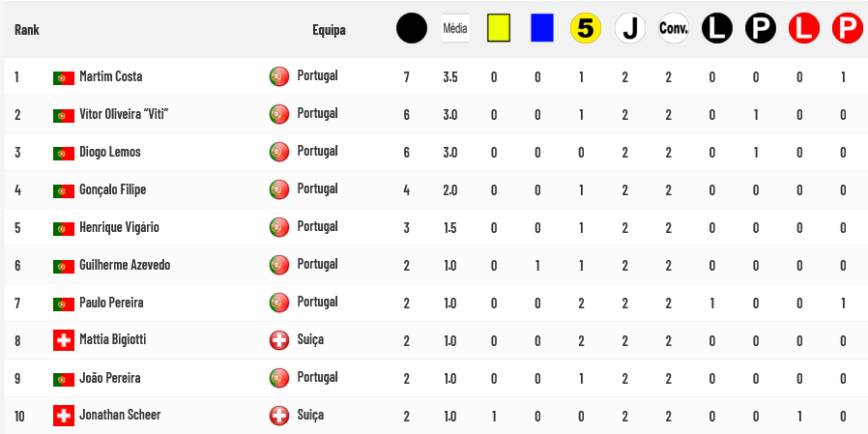
Task: Sort by the black L circle icon
Action: (x=717, y=28)
